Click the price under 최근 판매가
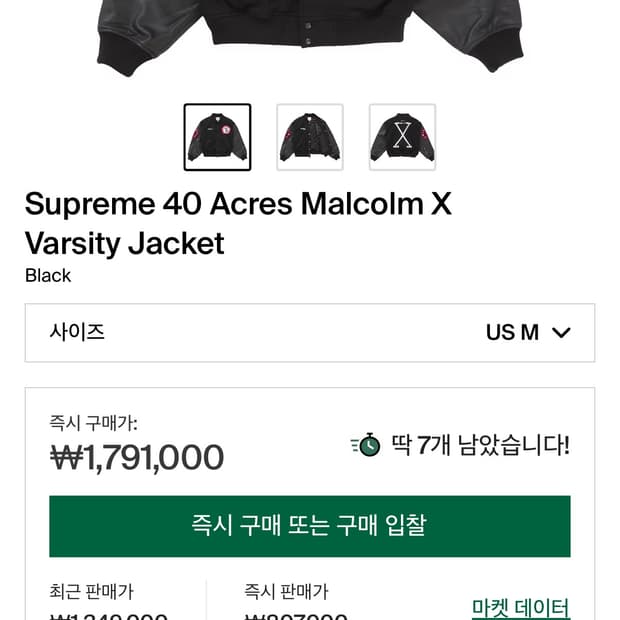Viewport: 620px width, 620px height. click(x=108, y=615)
